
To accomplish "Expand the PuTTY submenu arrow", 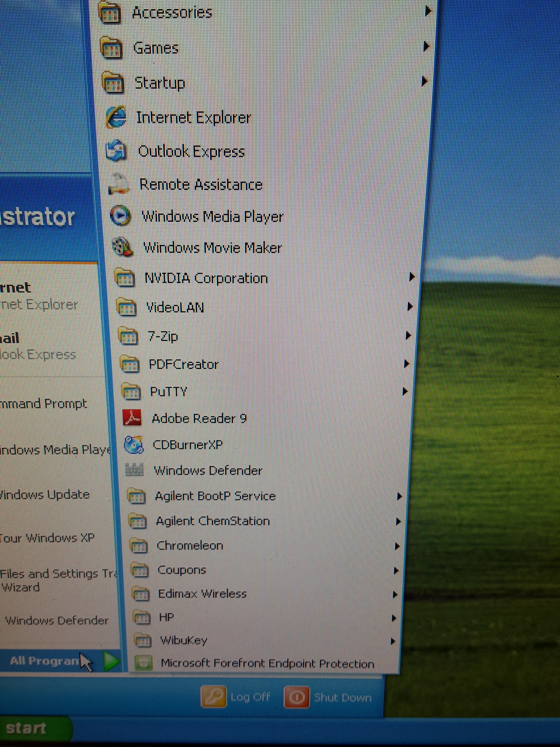I will point(405,391).
